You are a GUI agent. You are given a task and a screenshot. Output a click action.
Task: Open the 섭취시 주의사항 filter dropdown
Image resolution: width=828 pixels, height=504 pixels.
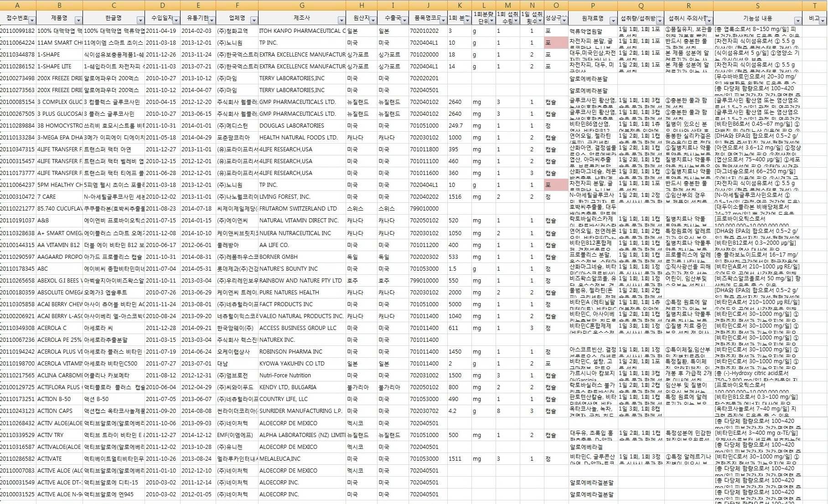coord(709,21)
